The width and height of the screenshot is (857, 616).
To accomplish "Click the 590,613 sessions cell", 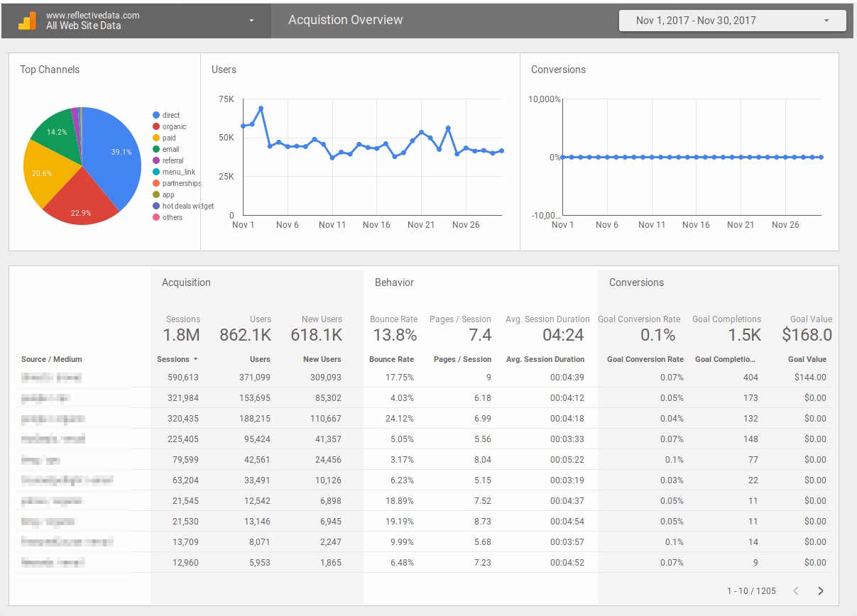I will click(x=183, y=378).
